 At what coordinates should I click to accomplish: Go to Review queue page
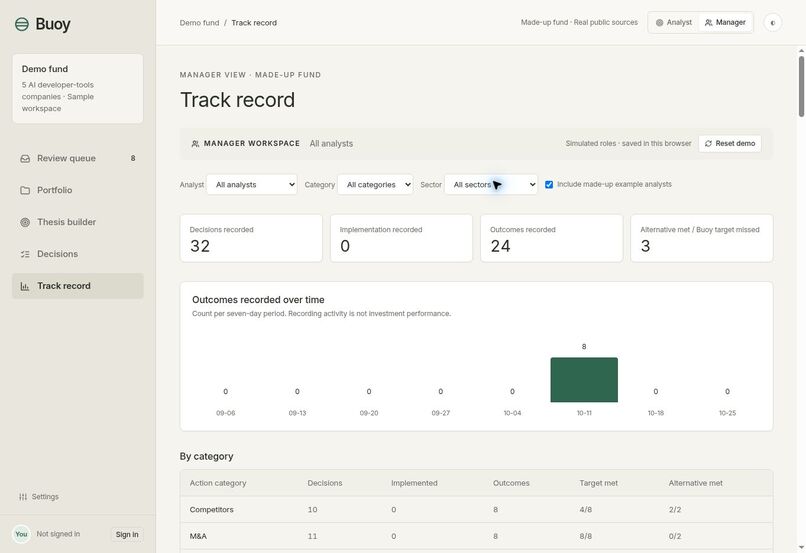click(78, 158)
